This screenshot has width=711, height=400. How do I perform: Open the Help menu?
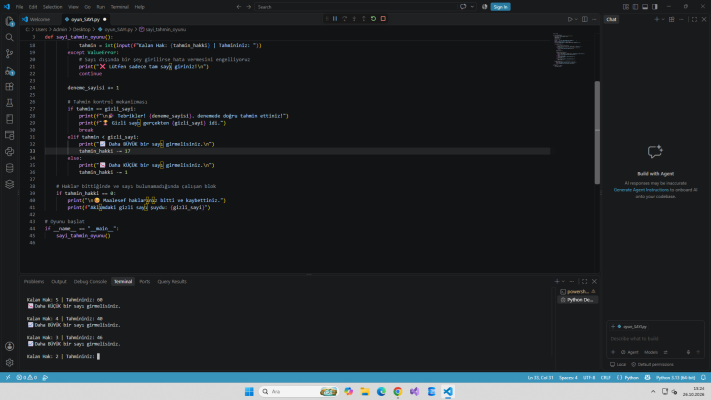click(140, 7)
